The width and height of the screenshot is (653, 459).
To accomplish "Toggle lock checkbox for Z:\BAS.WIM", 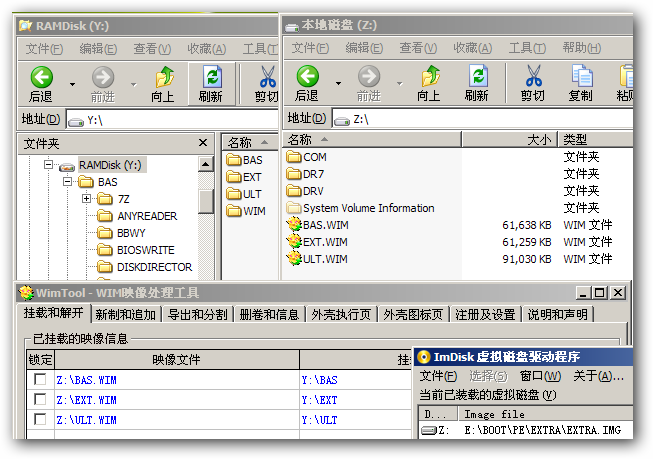I will [40, 379].
